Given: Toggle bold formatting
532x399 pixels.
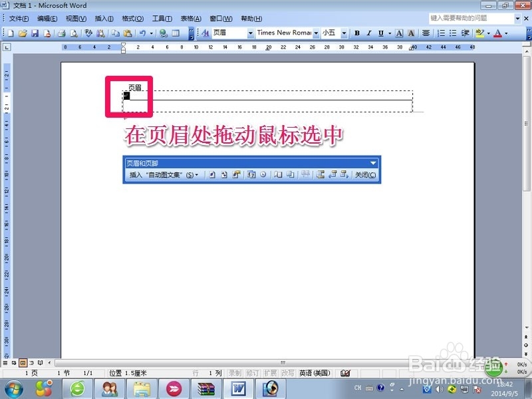Looking at the screenshot, I should click(357, 33).
